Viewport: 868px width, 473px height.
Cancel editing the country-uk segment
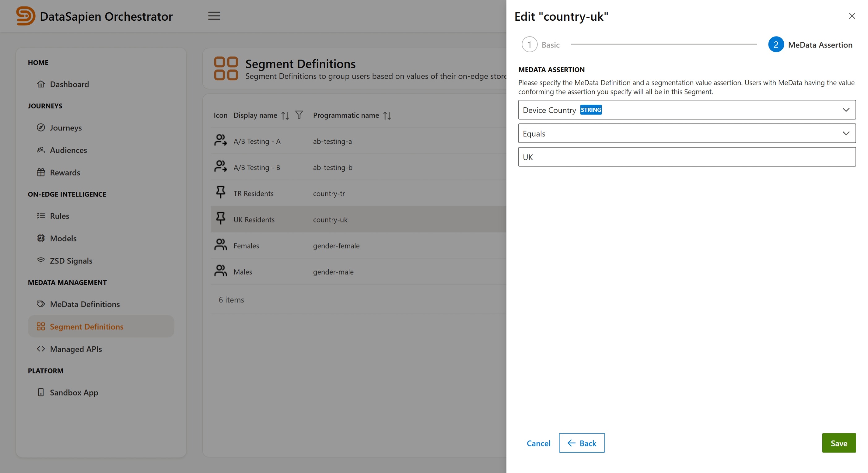[x=538, y=443]
